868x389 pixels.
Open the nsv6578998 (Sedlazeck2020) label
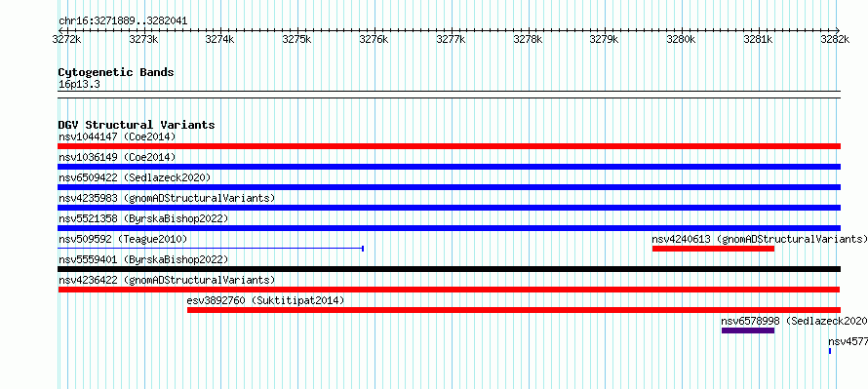tap(795, 321)
